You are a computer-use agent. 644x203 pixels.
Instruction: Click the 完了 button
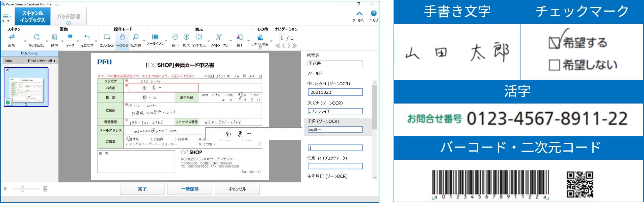click(x=142, y=189)
